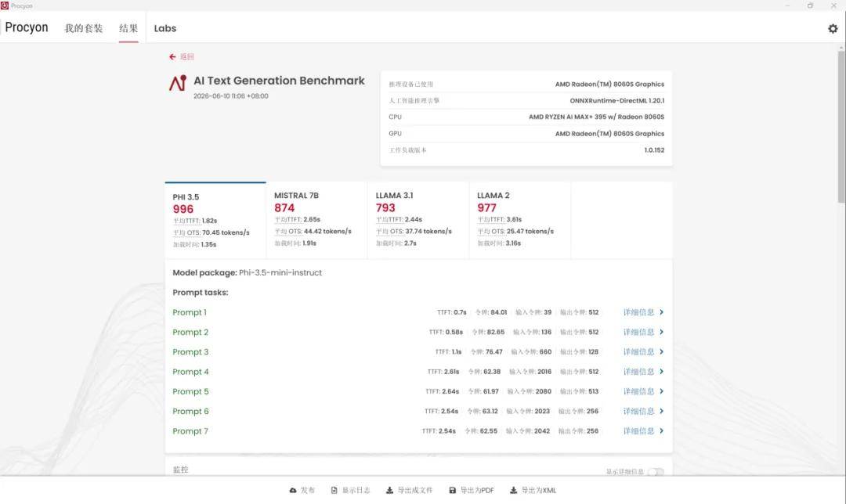Screen dimensions: 846x504
Task: Click the date '2026-06-10 11:06 +08:00'
Action: 231,96
